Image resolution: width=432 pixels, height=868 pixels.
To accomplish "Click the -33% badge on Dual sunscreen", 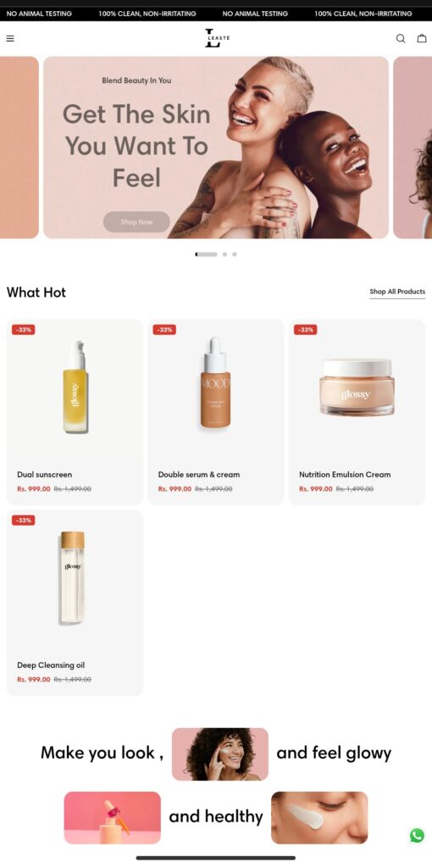I will [23, 330].
